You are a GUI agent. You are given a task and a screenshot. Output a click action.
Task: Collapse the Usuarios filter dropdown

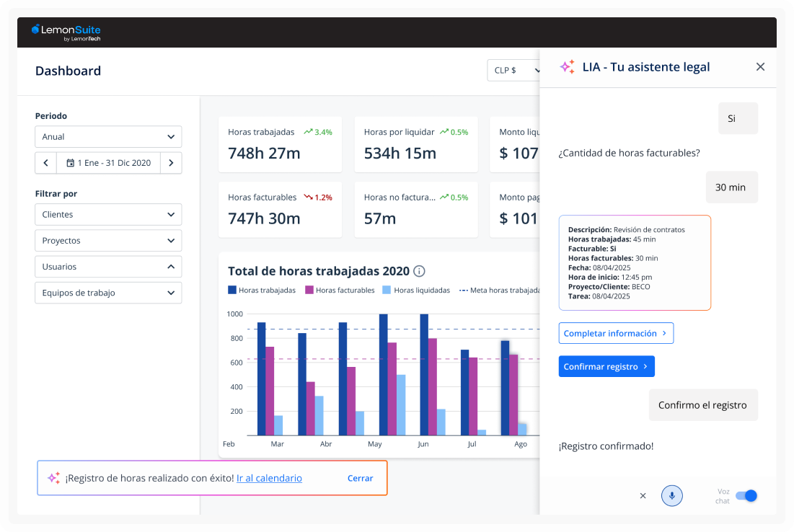pos(108,267)
